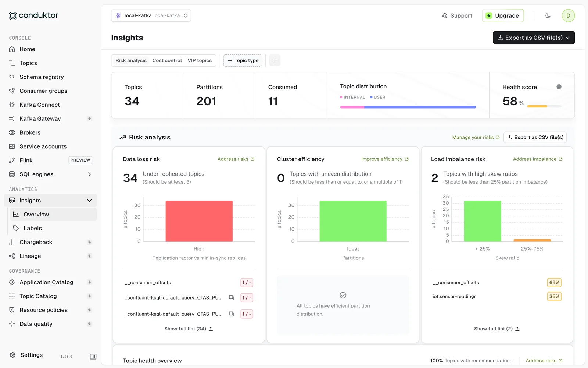Show full list (2) of skewed topics
588x368 pixels.
(497, 329)
